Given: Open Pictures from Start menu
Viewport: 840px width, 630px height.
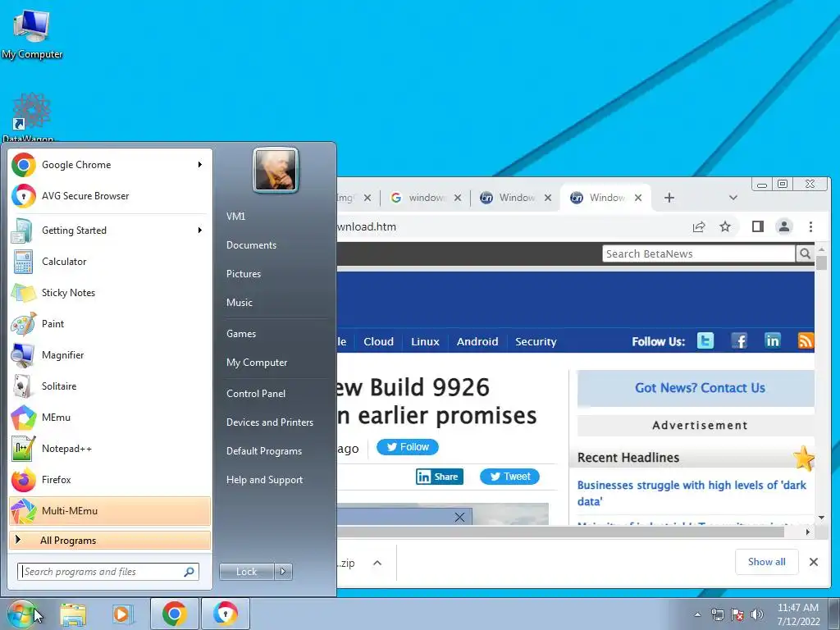Looking at the screenshot, I should click(243, 274).
